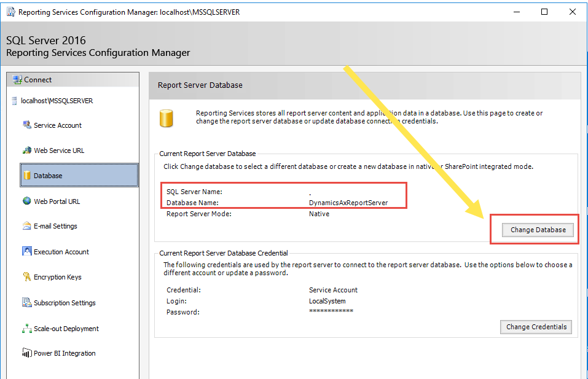Click the title bar application icon
Viewport: 588px width, 379px height.
pos(11,12)
